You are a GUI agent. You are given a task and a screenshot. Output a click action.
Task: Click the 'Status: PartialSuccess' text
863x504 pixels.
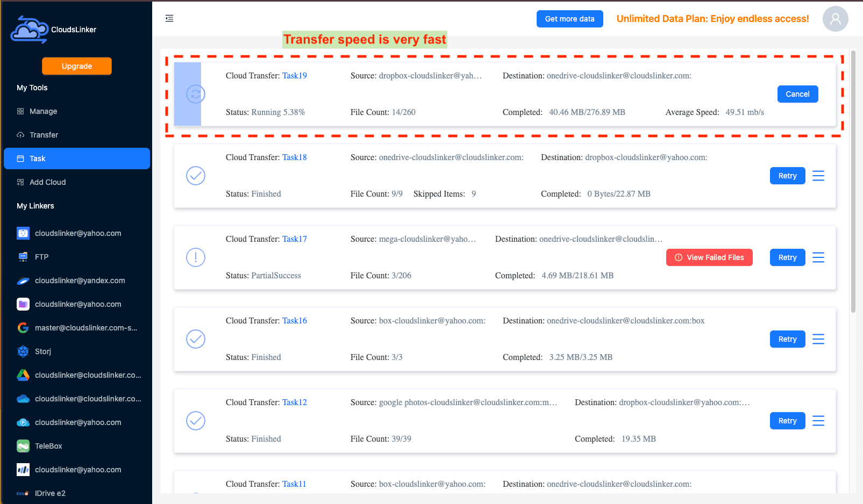point(263,276)
